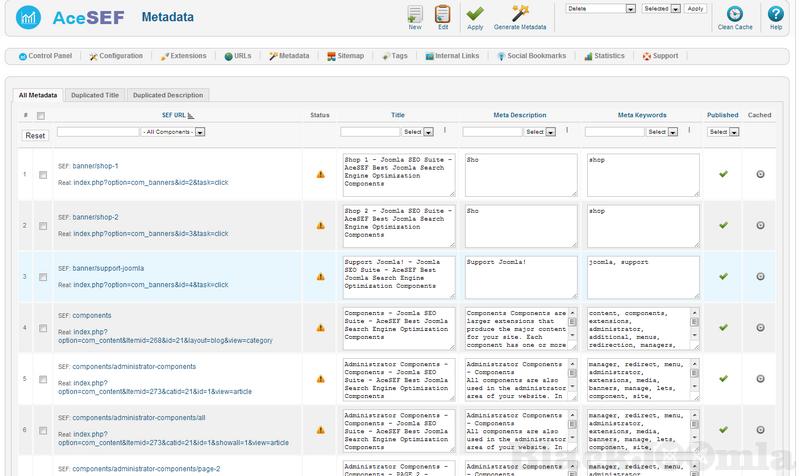Click the Generate Metadata wand icon

(520, 14)
